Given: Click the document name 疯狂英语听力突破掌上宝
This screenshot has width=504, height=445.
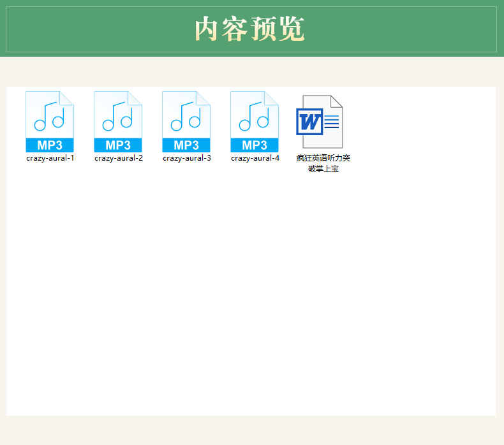Looking at the screenshot, I should click(323, 163).
